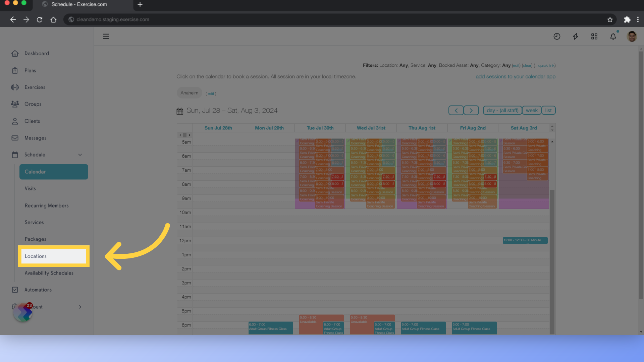Go to next week button
The image size is (644, 362).
471,111
